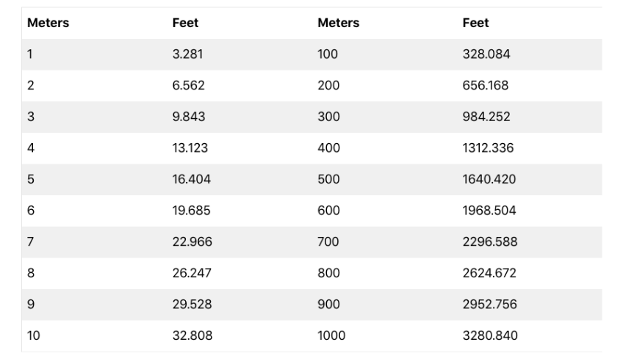Click the 200 meters cell
623x364 pixels.
click(x=328, y=86)
